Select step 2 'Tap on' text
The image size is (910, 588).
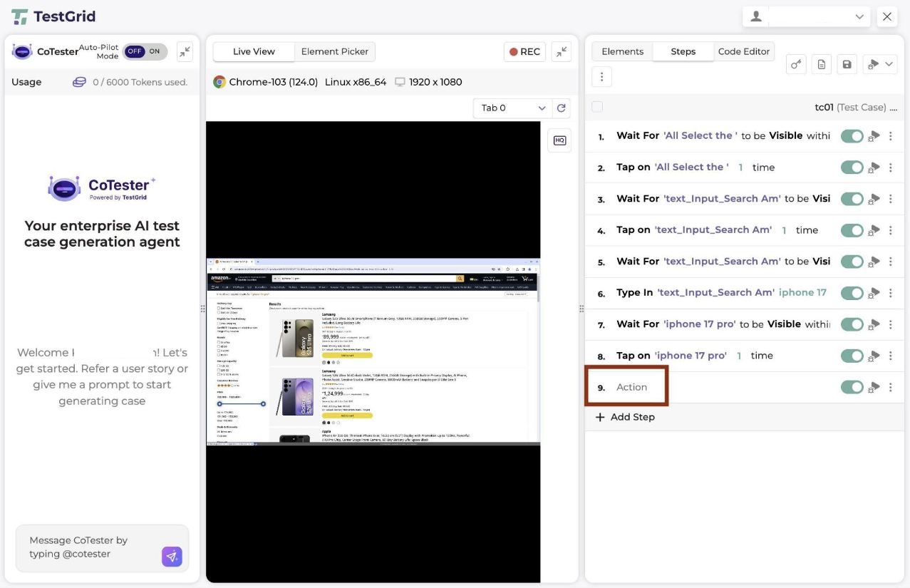click(x=634, y=167)
